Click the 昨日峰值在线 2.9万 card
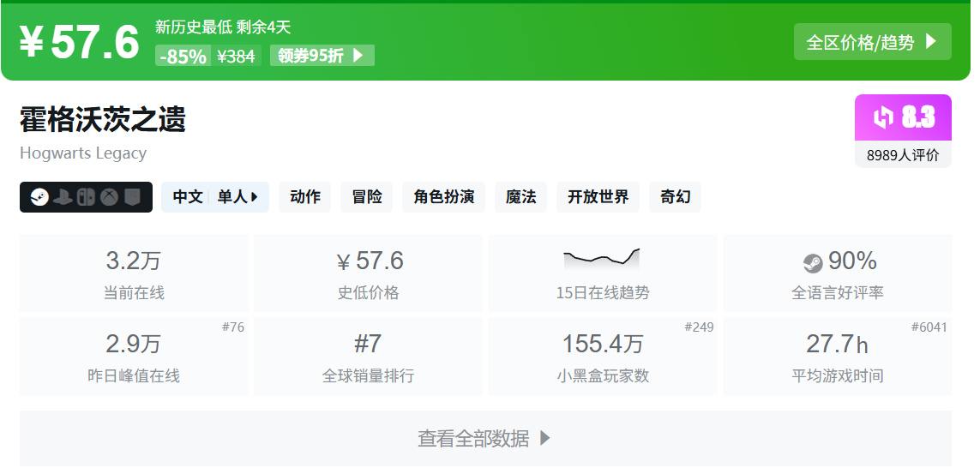980x474 pixels. point(134,356)
